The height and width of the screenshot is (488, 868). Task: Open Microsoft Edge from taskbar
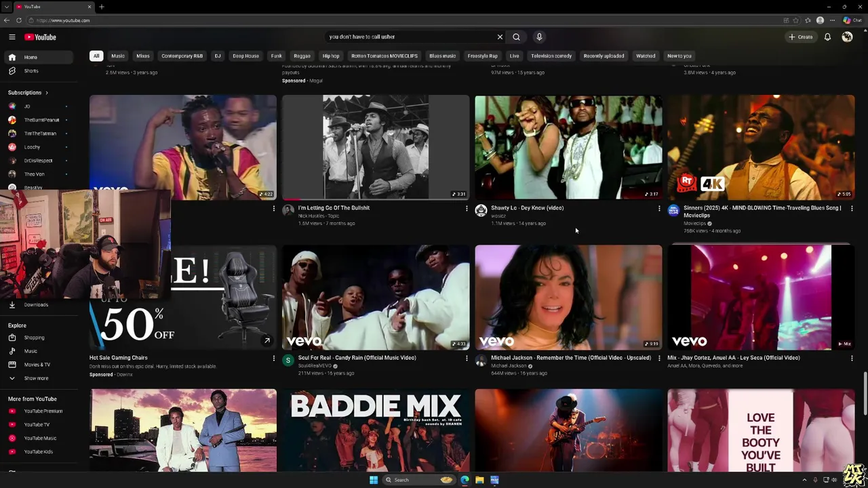pyautogui.click(x=465, y=480)
